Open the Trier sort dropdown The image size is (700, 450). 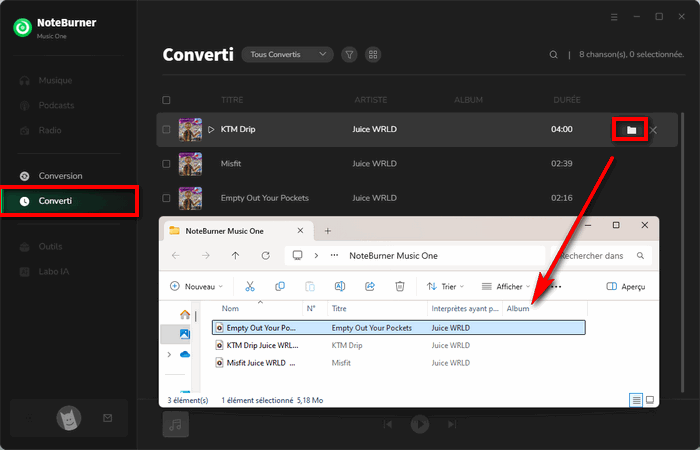coord(445,287)
